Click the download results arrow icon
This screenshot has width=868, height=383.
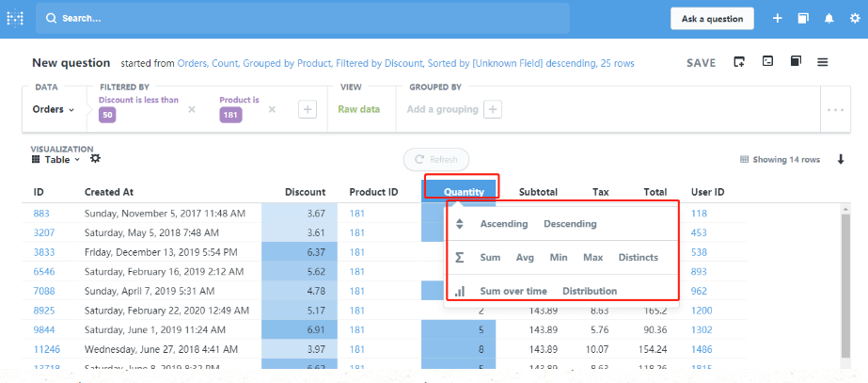click(841, 159)
